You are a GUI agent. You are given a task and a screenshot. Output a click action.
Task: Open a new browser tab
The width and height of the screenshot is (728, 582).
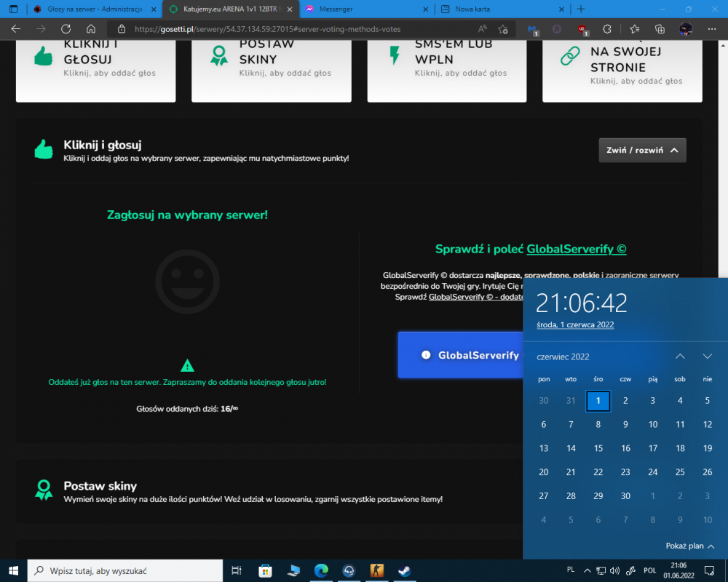[581, 9]
